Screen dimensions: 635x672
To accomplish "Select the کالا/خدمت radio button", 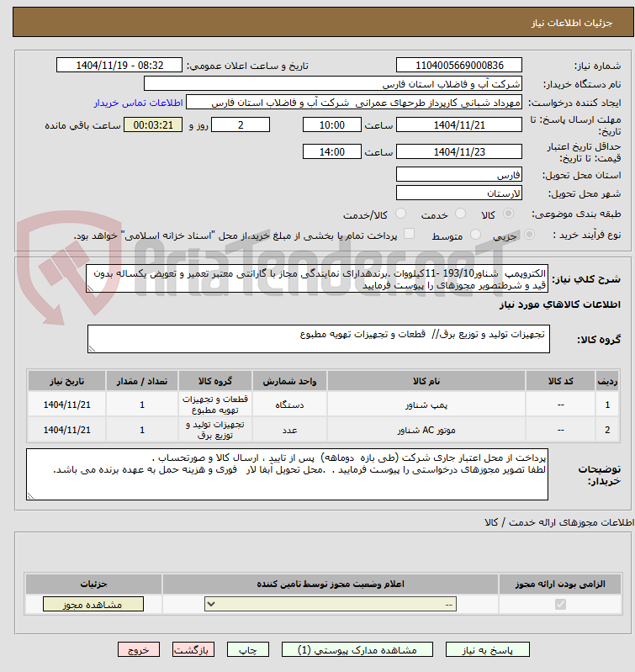I will pyautogui.click(x=400, y=214).
